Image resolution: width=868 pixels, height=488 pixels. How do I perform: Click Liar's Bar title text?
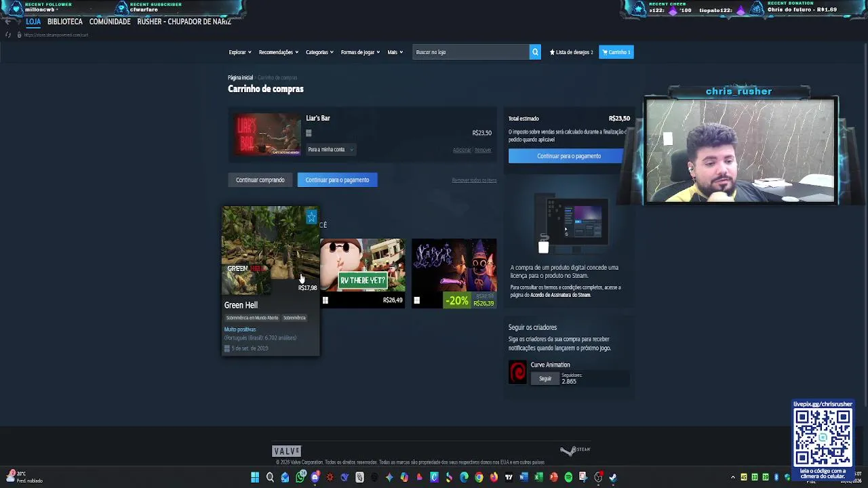[318, 118]
